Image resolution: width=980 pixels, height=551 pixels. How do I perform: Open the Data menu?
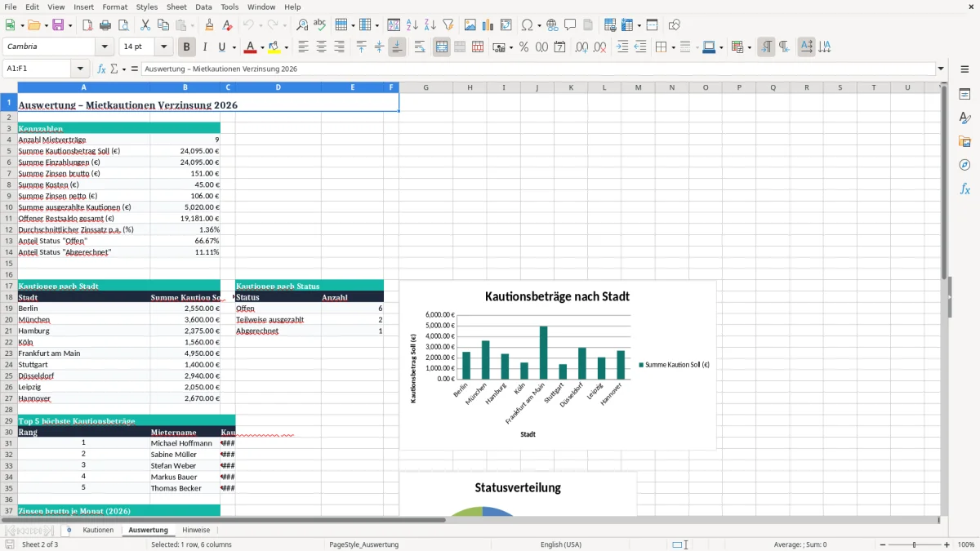203,7
